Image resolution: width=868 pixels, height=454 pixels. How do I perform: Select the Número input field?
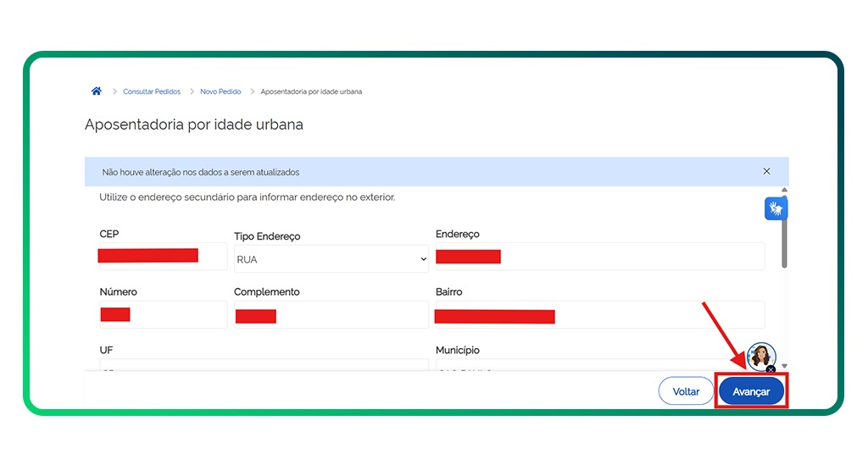163,314
